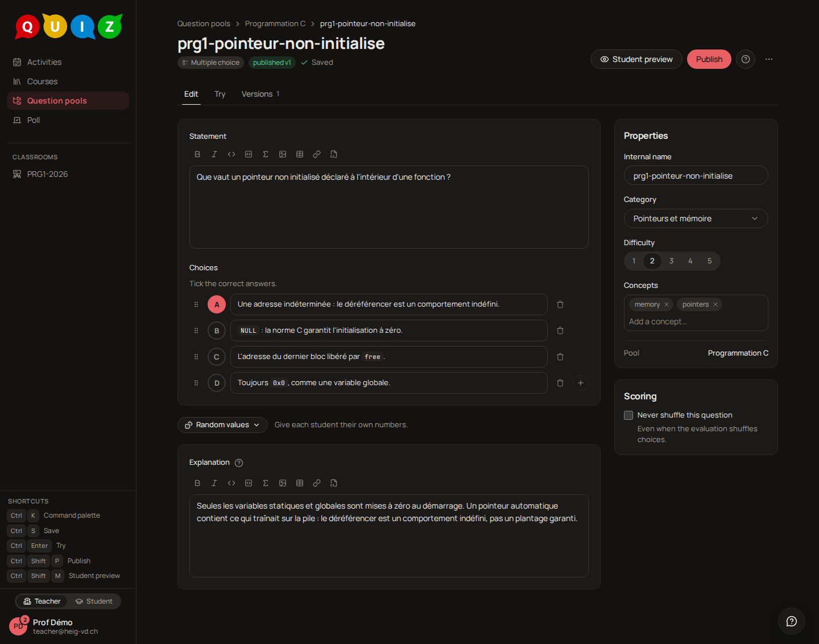Viewport: 819px width, 644px height.
Task: Delete choice C with its trash icon
Action: pos(560,357)
